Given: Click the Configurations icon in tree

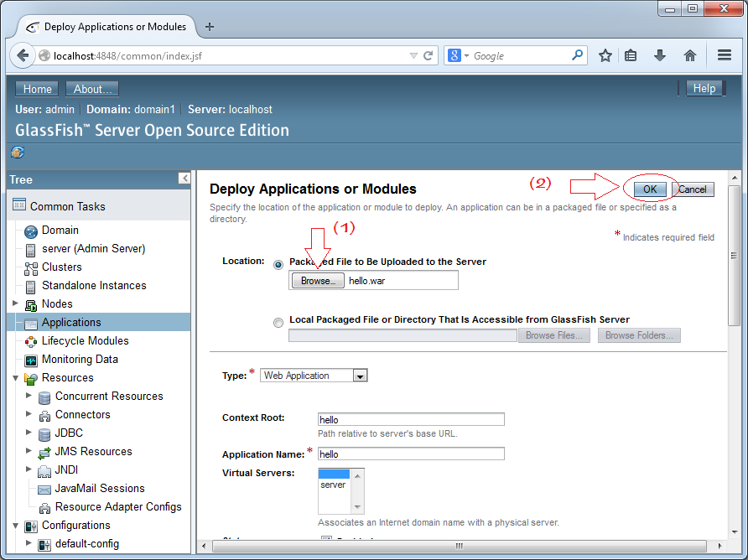Looking at the screenshot, I should click(x=31, y=526).
